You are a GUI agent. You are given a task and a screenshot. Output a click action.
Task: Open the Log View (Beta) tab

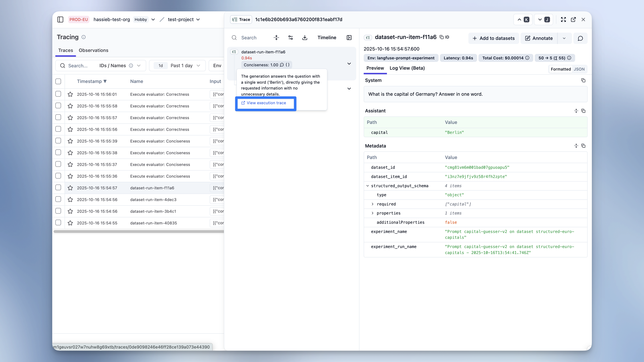point(407,68)
